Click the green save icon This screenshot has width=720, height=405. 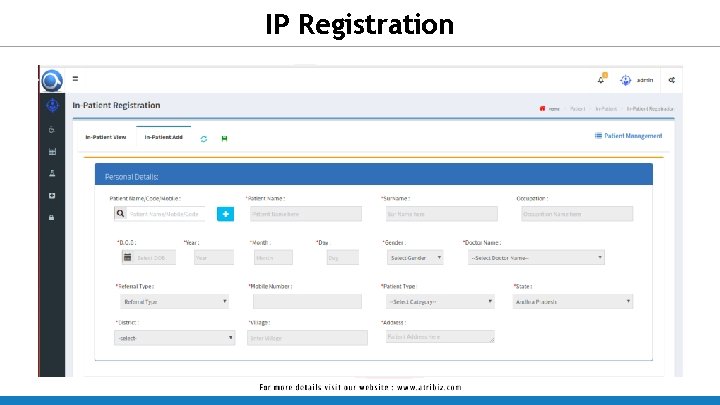[225, 139]
